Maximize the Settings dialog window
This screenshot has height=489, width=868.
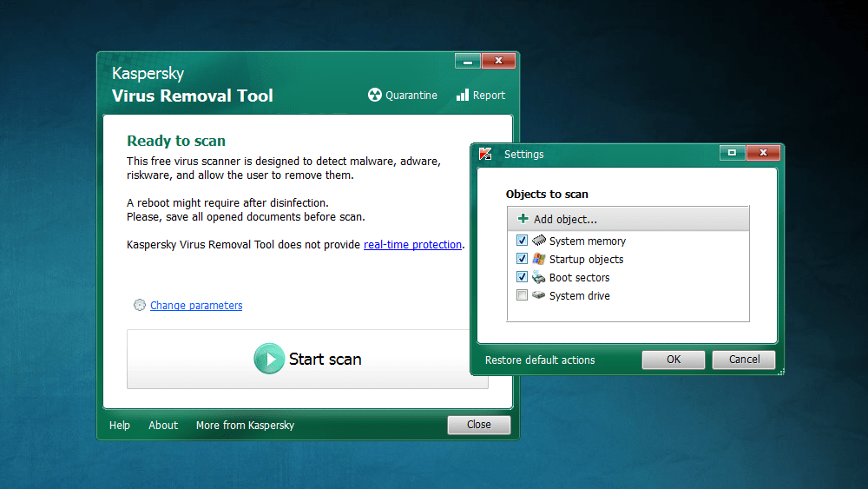[x=732, y=153]
